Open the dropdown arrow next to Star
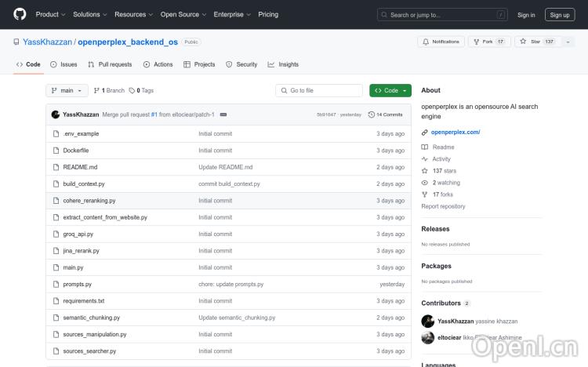 pyautogui.click(x=568, y=42)
